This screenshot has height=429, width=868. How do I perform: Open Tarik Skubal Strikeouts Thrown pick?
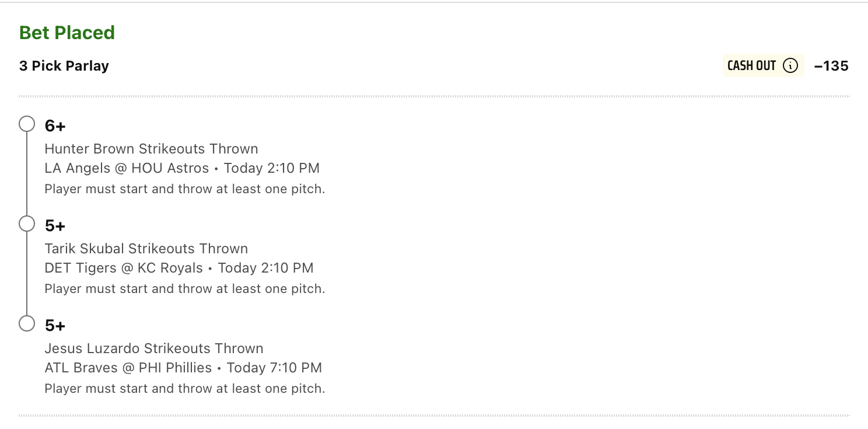coord(146,249)
